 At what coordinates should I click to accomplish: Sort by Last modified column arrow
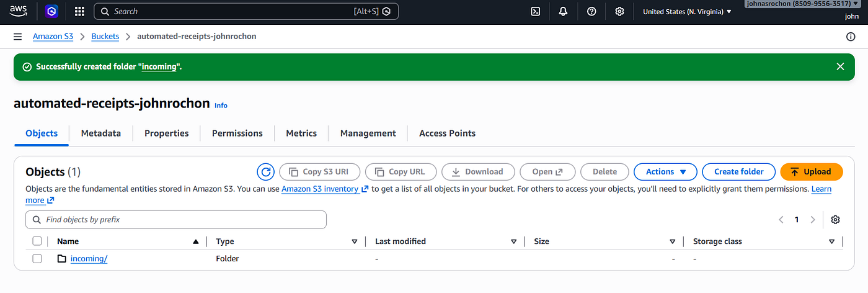[513, 241]
